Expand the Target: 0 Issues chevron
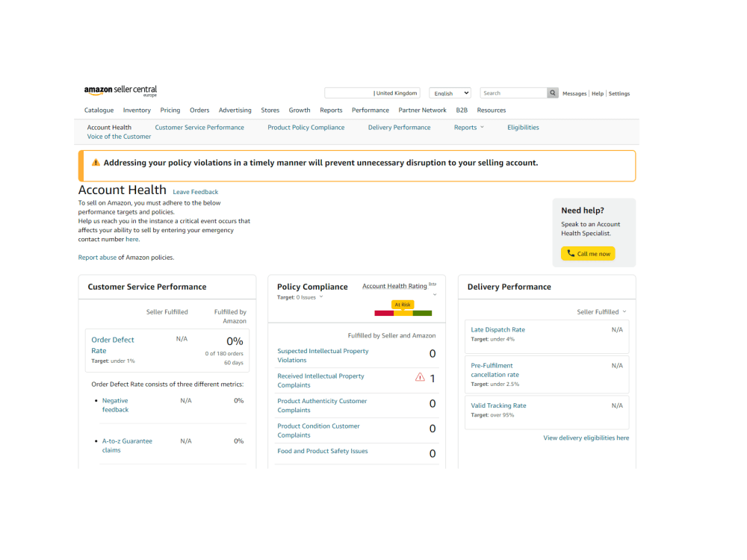The image size is (747, 560). coord(321,296)
